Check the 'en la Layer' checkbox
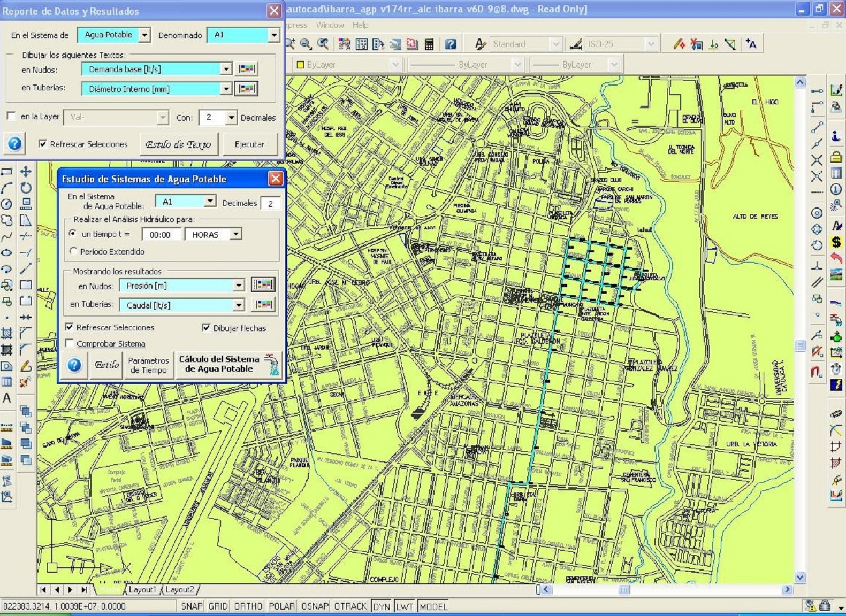The width and height of the screenshot is (846, 616). tap(11, 117)
